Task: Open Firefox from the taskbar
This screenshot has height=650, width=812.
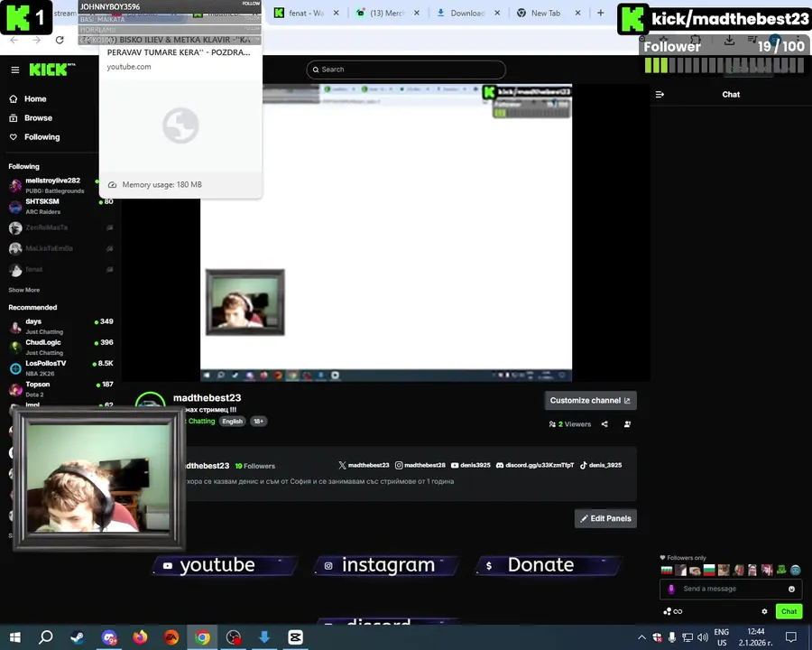Action: pyautogui.click(x=140, y=637)
